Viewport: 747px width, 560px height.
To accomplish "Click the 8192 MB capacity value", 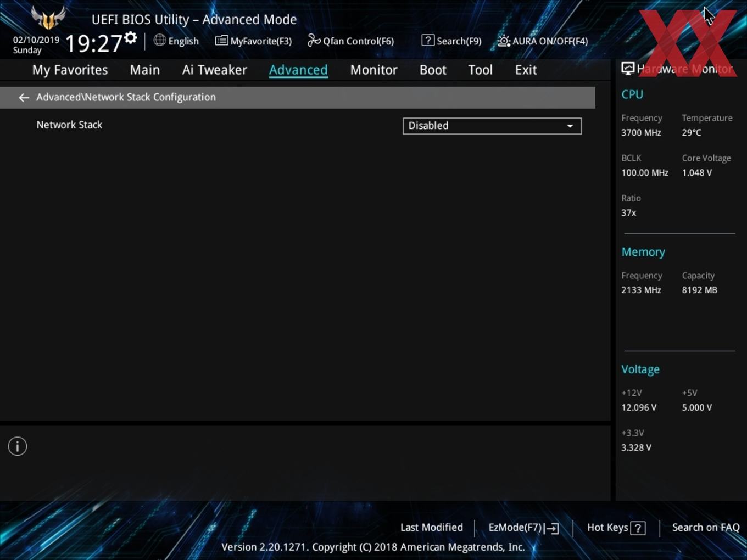I will click(699, 290).
